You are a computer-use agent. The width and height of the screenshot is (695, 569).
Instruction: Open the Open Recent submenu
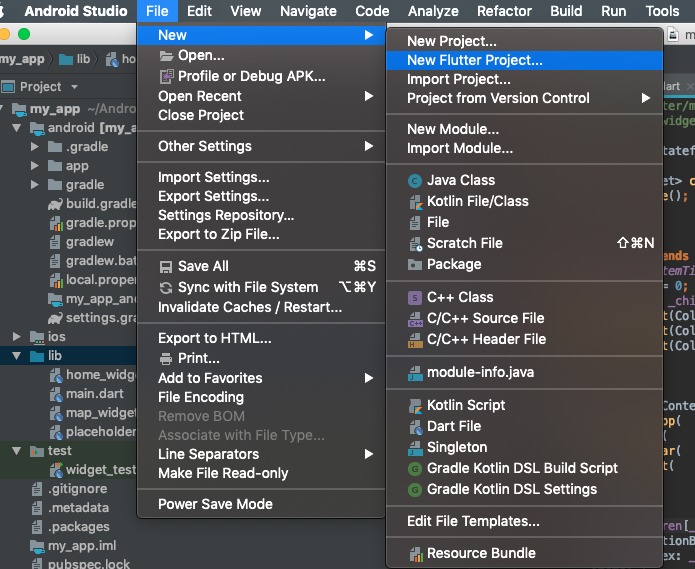261,96
